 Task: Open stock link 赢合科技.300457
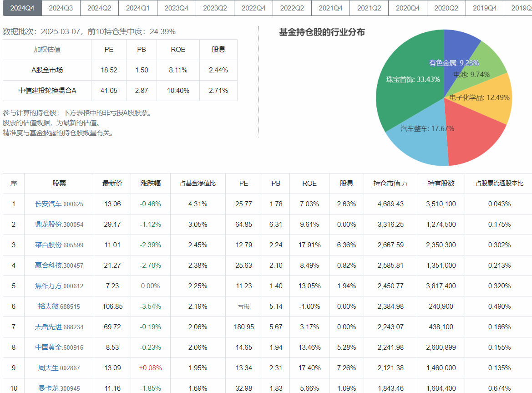pyautogui.click(x=59, y=265)
